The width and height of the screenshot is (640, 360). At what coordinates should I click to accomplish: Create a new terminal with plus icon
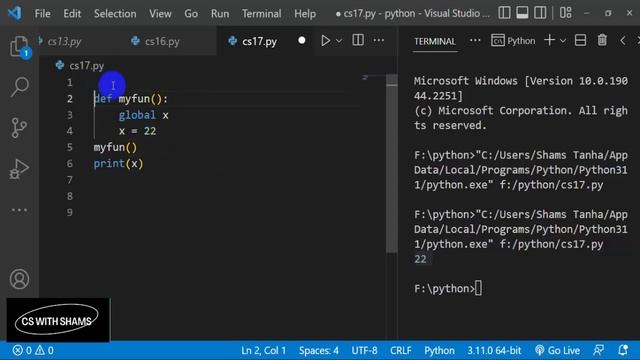549,40
